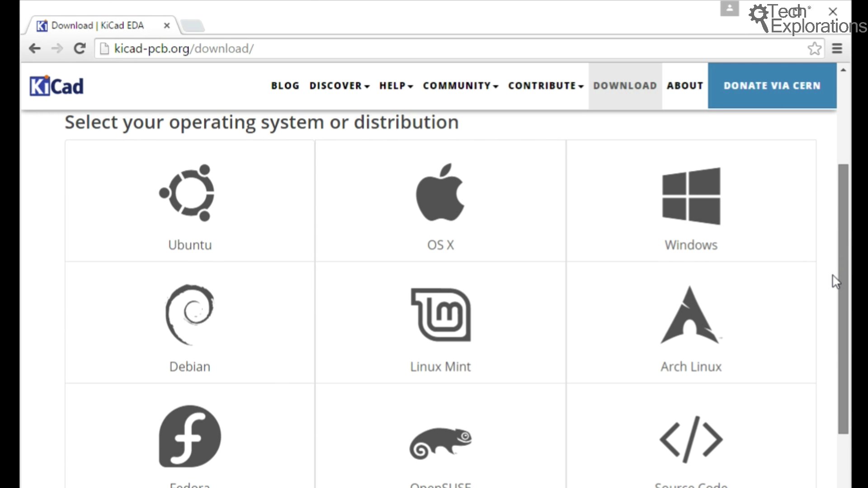Click the browser forward arrow
Viewport: 868px width, 488px height.
coord(57,48)
